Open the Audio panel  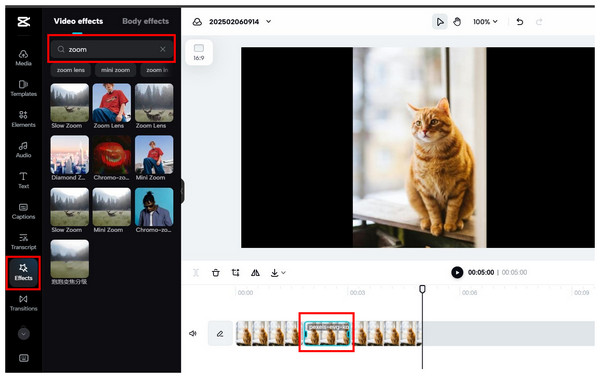(x=23, y=150)
